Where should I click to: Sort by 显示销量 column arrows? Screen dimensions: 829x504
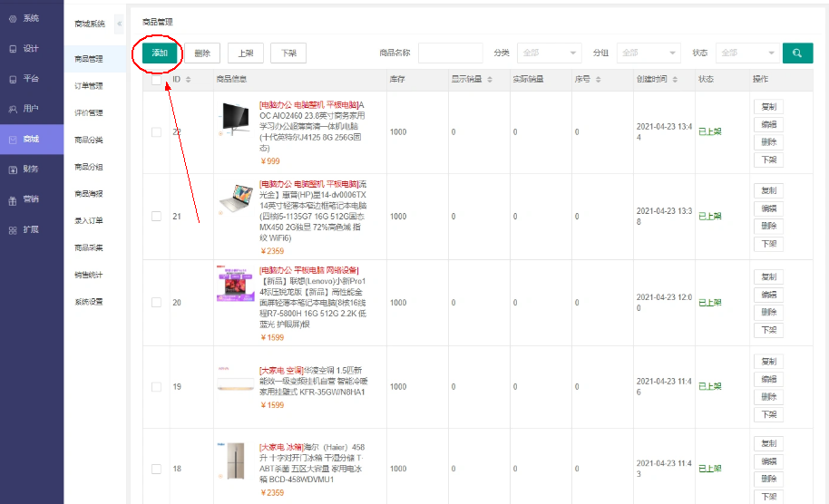tap(490, 80)
